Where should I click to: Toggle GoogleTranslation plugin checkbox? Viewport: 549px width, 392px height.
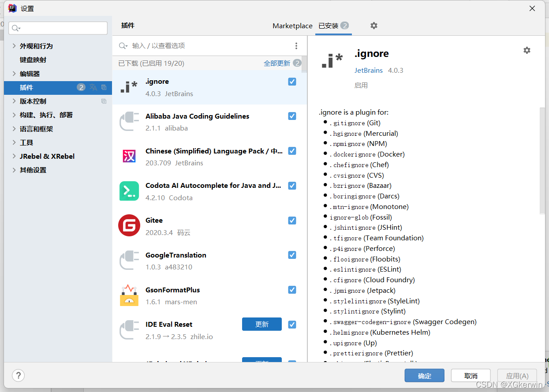point(292,255)
